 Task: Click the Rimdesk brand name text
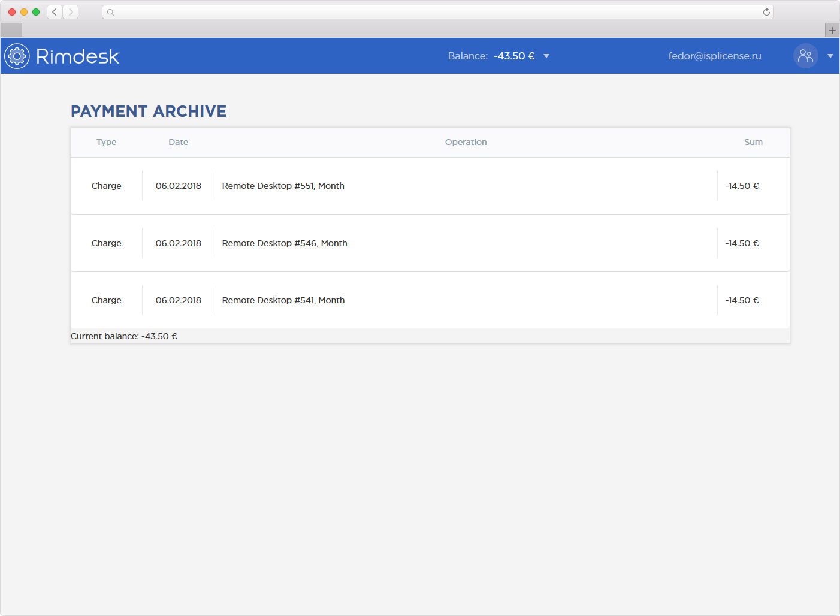(x=77, y=56)
